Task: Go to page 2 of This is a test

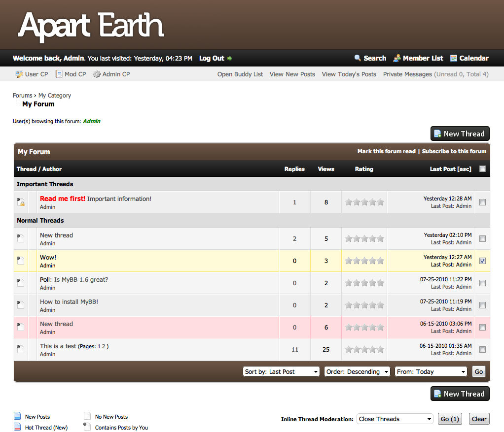Action: tap(104, 346)
